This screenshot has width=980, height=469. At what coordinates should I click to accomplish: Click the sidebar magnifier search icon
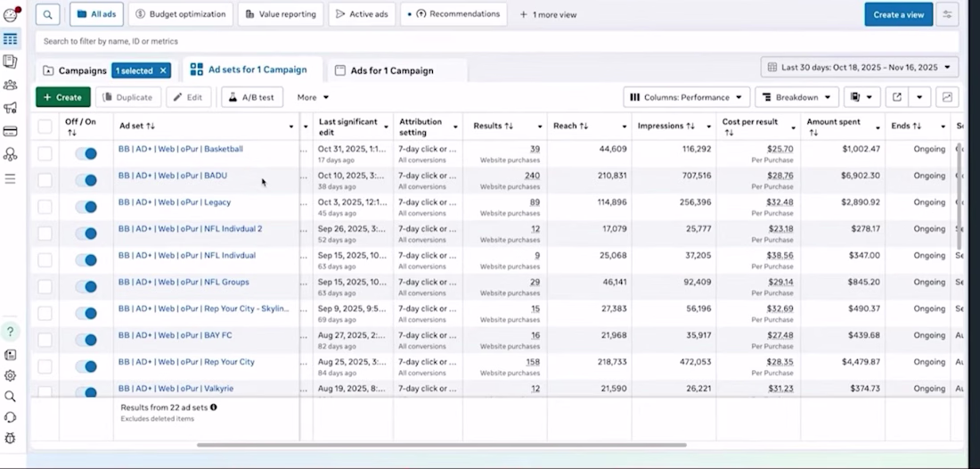tap(10, 397)
